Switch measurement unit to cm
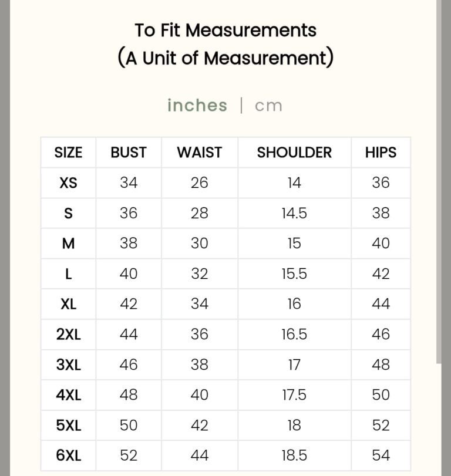Screen dimensions: 451x476 click(268, 106)
